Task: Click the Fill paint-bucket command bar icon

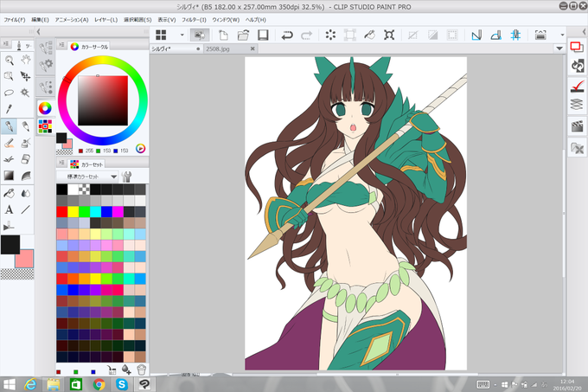Action: [370, 35]
